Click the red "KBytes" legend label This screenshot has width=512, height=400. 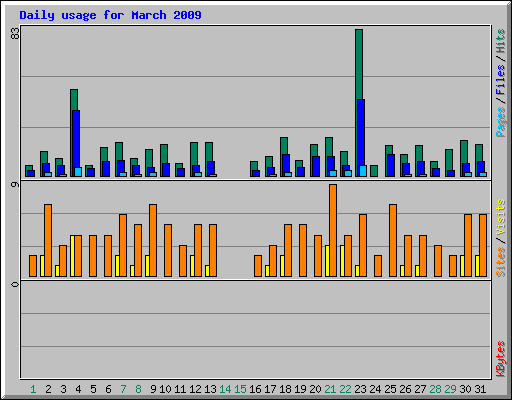click(500, 359)
